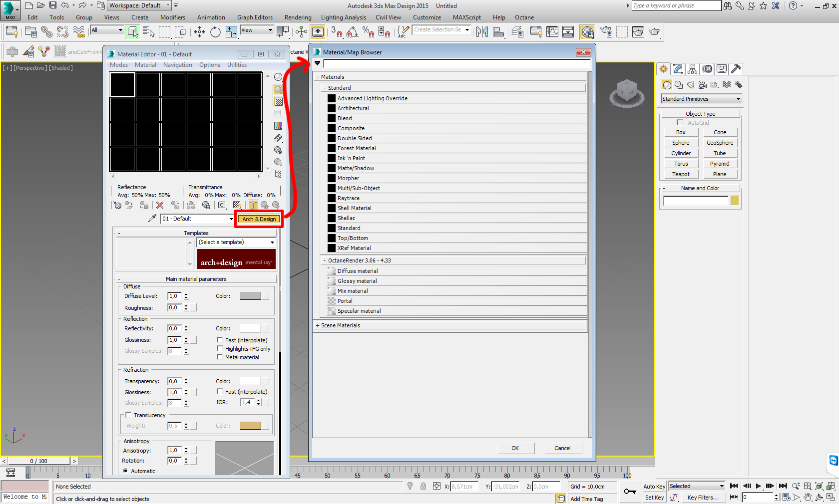Open Material/Map Browser options arrow
This screenshot has width=839, height=504.
(x=317, y=63)
